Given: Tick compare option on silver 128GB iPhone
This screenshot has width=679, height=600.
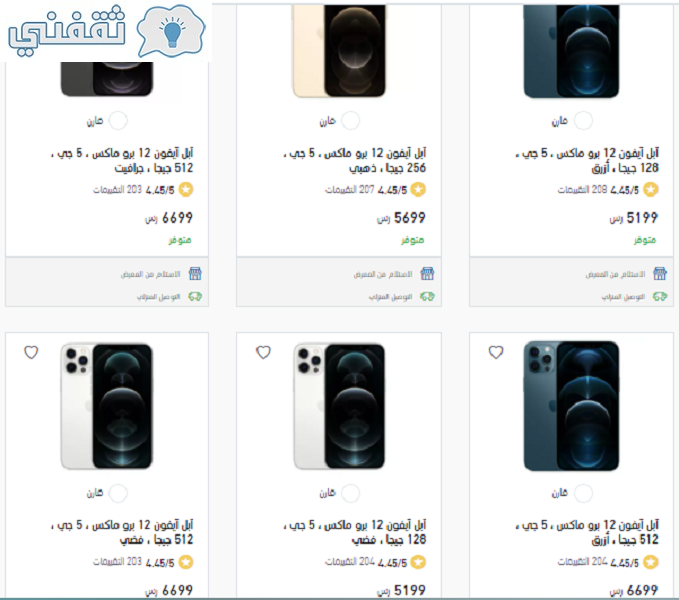Looking at the screenshot, I should [x=350, y=493].
